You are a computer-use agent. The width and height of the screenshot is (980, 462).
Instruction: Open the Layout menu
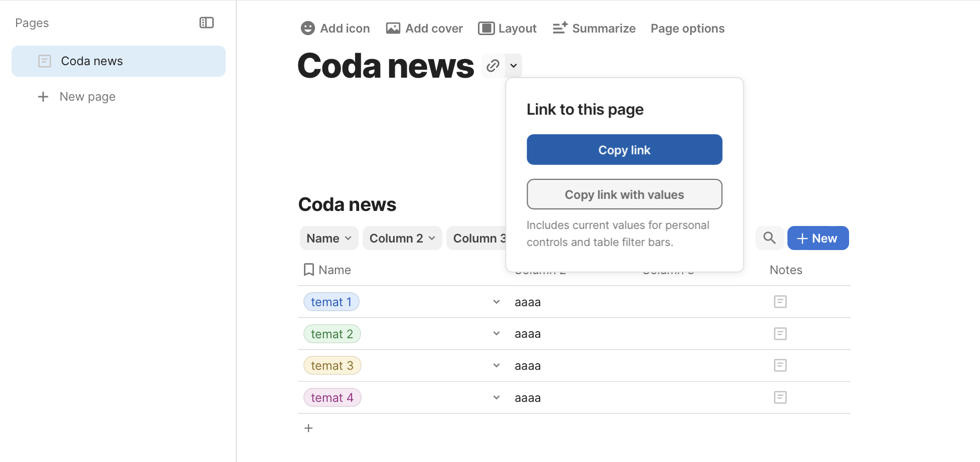(507, 29)
